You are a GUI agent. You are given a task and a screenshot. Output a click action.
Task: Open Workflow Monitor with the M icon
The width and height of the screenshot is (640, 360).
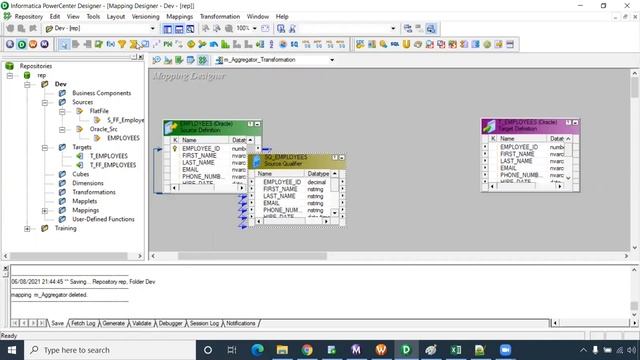tap(44, 44)
